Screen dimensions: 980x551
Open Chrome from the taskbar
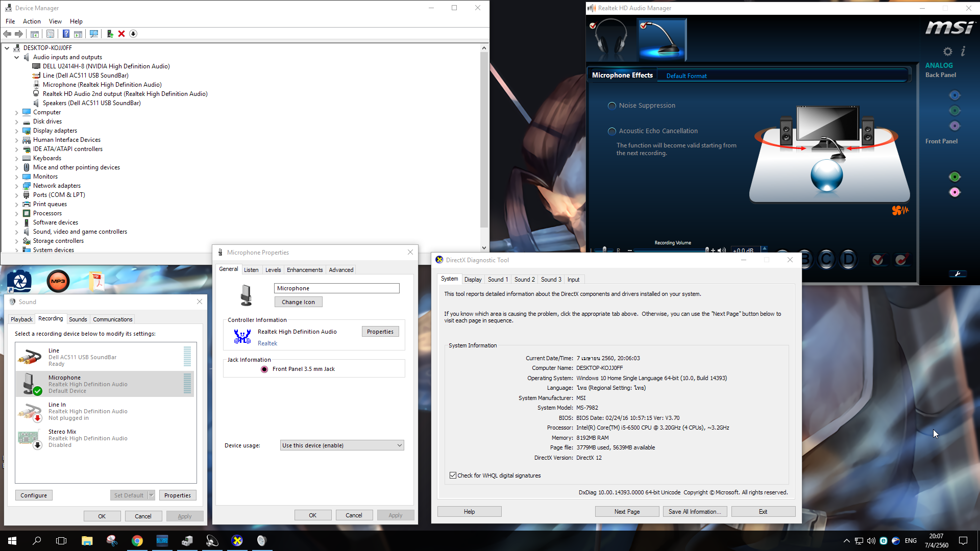click(x=137, y=541)
